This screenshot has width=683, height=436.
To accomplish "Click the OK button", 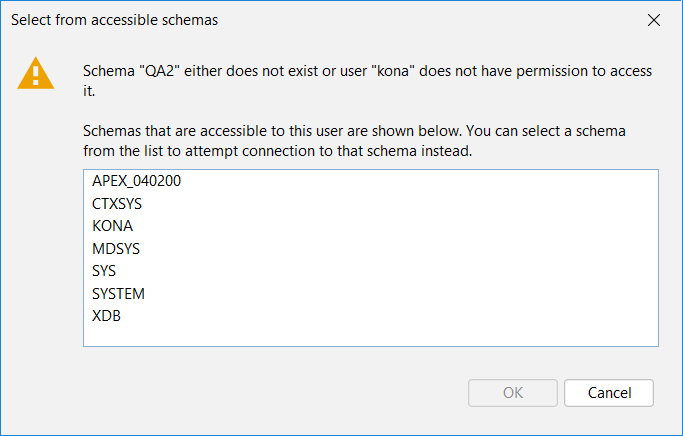I will (x=513, y=393).
